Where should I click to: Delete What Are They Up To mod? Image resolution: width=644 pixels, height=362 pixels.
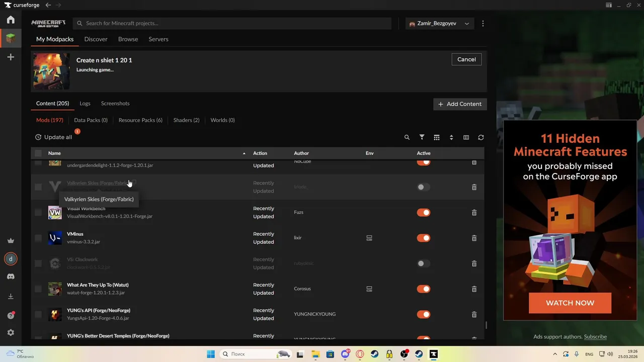[x=474, y=289]
